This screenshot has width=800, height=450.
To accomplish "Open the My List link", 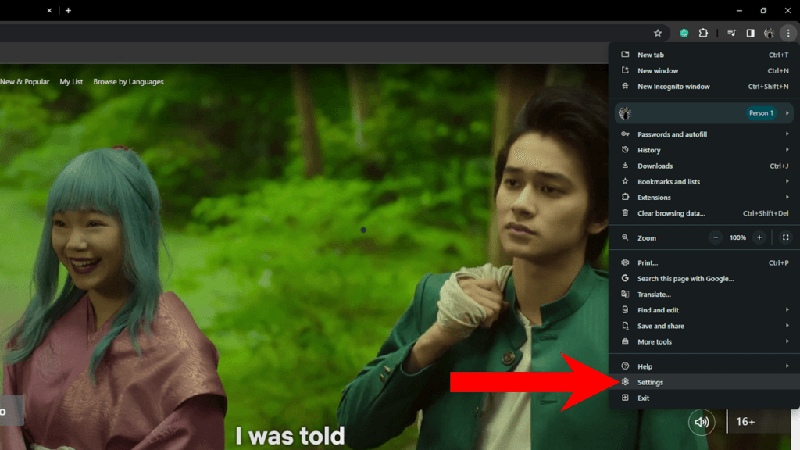I will coord(71,81).
